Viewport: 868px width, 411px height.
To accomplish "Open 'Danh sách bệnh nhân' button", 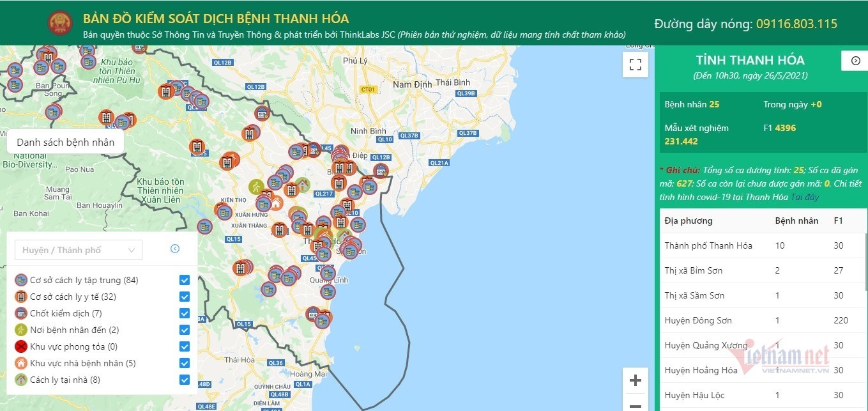I will (65, 142).
